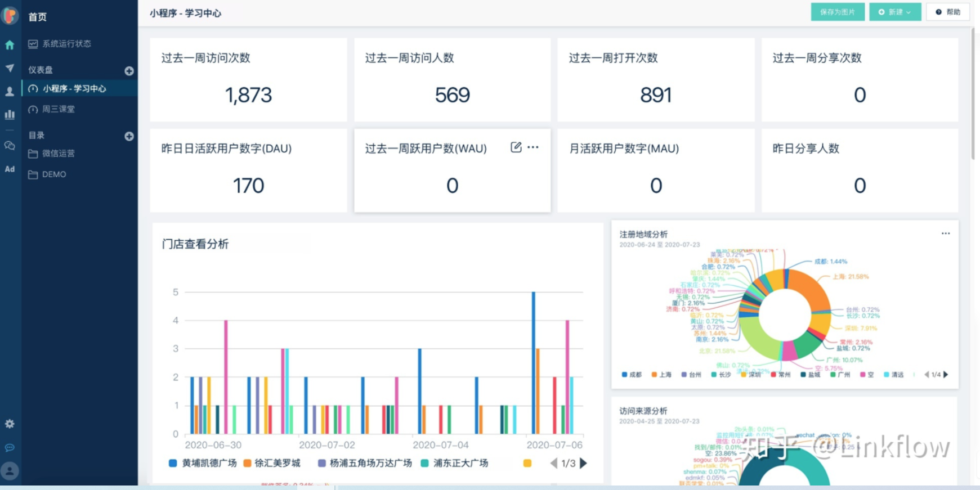This screenshot has height=490, width=980.
Task: Open more options on 注册地域分析 chart
Action: point(946,233)
